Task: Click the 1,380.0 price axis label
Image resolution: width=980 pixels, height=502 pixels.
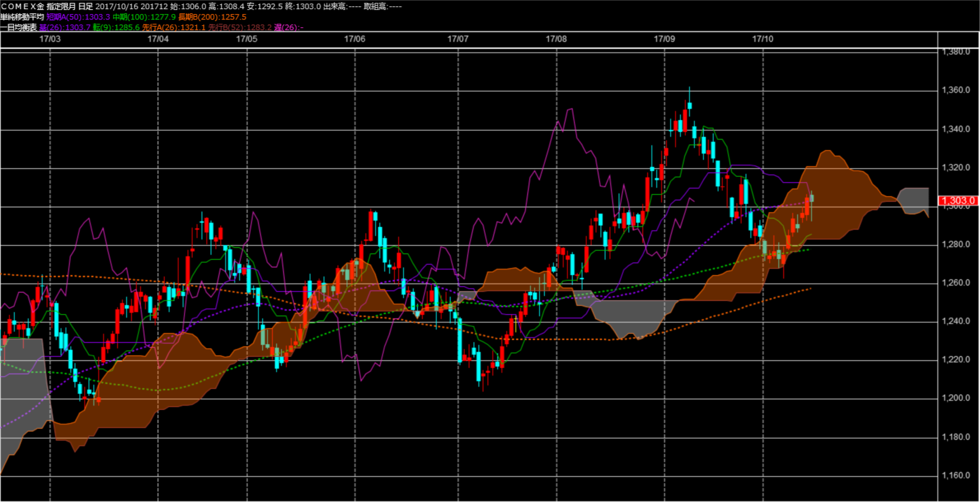Action: (x=956, y=52)
